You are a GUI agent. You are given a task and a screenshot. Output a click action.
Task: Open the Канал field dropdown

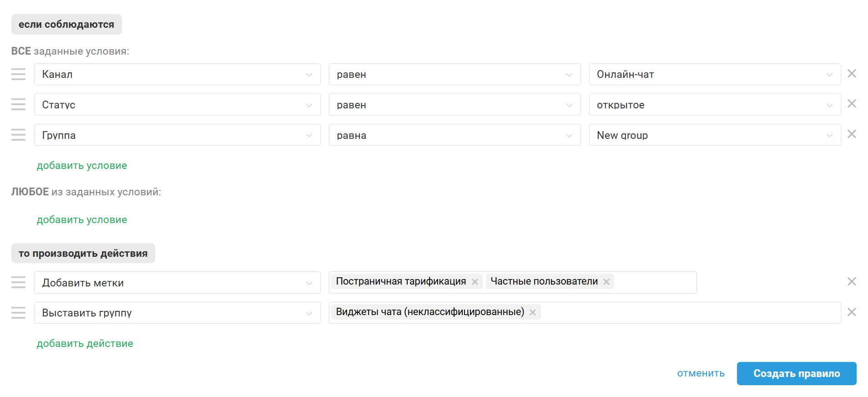(x=177, y=74)
